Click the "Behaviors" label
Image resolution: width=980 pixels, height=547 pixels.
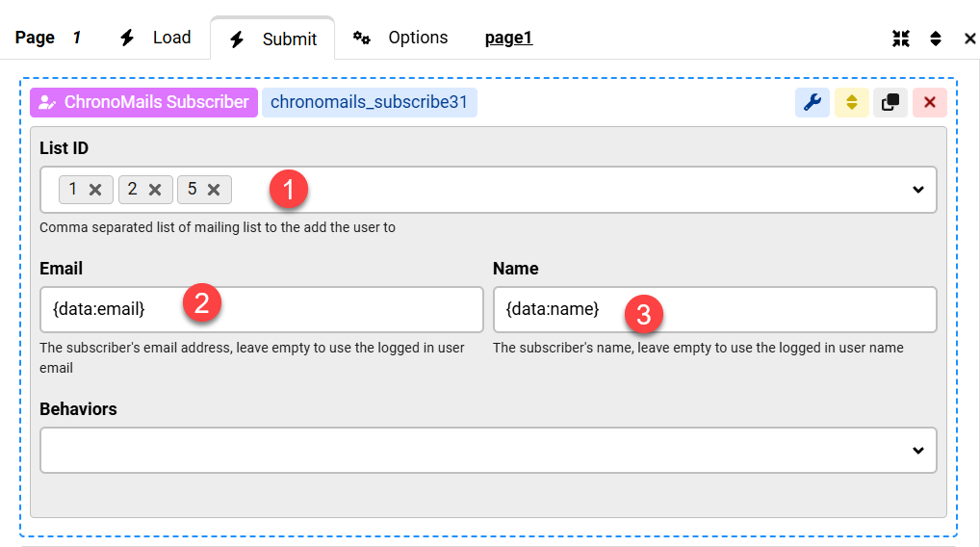78,409
